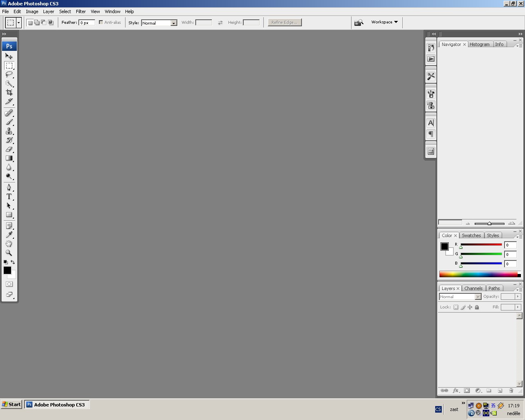Choose the Eraser tool
Viewport: 525px width, 420px height.
(x=9, y=149)
